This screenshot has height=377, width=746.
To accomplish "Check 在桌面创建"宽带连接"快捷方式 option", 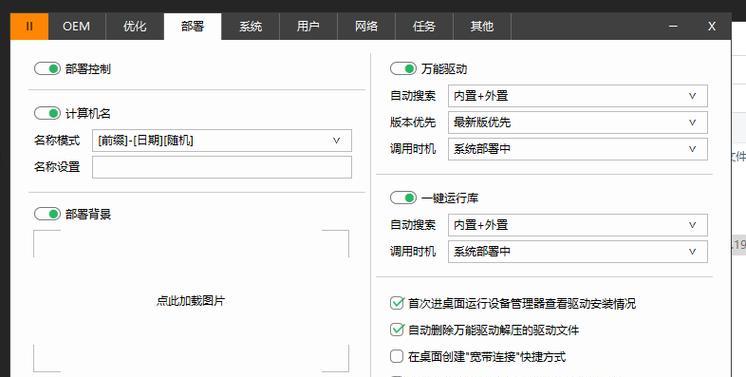I will 397,356.
